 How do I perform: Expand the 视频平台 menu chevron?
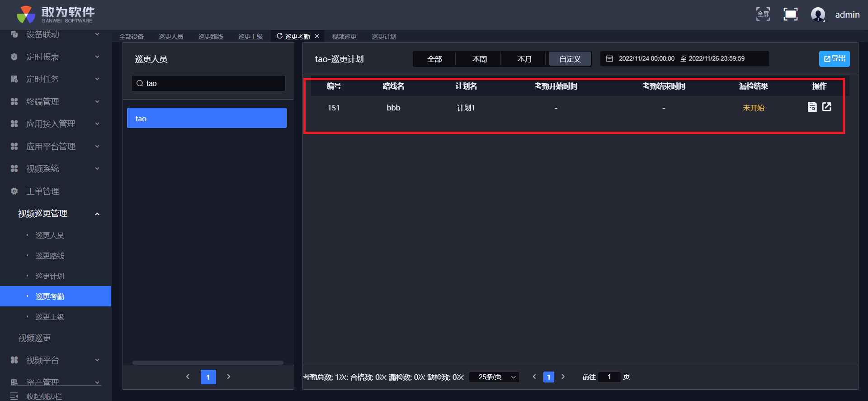pyautogui.click(x=97, y=360)
